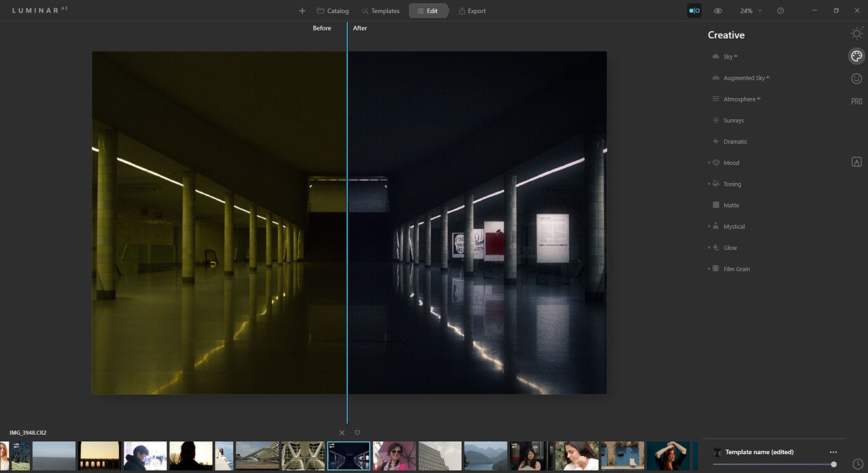This screenshot has height=473, width=868.
Task: Select the Film Grain tool
Action: (736, 269)
